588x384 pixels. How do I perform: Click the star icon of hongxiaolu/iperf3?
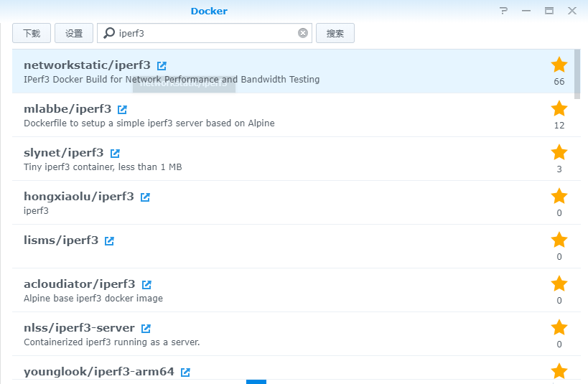pos(559,196)
